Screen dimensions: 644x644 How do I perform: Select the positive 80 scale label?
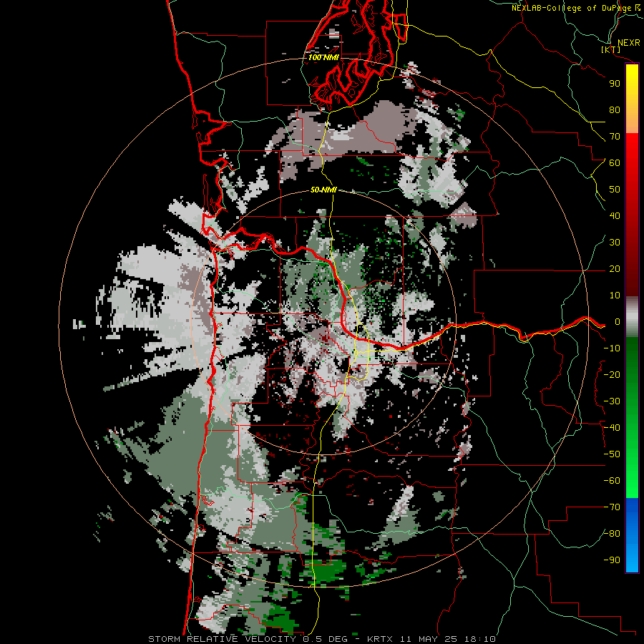pos(615,109)
